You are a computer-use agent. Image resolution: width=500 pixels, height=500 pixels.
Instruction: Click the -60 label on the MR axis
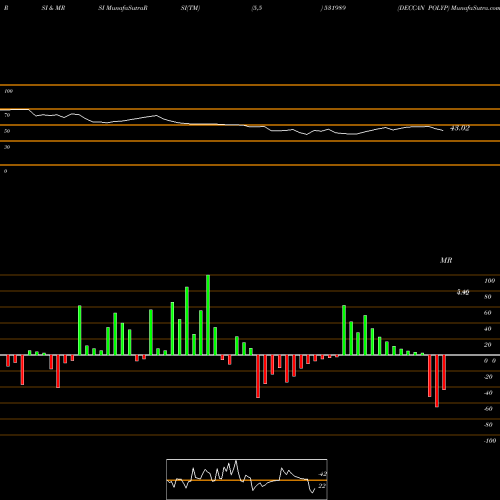tap(488, 409)
